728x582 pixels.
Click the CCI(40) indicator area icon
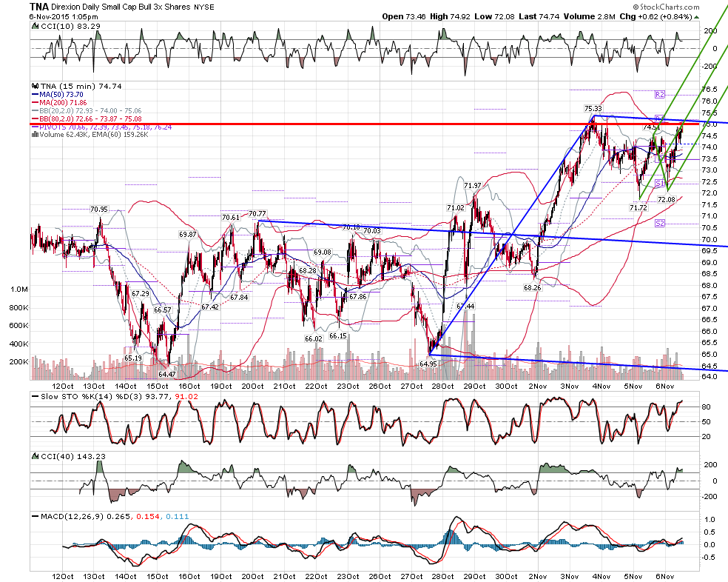[x=35, y=456]
